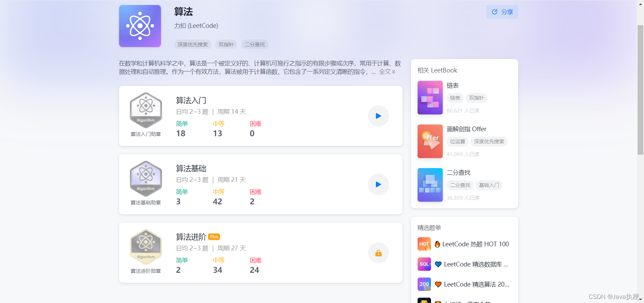Screen dimensions: 644x303
Task: Click 周期 21 天 text in 算法基础
Action: click(x=231, y=180)
